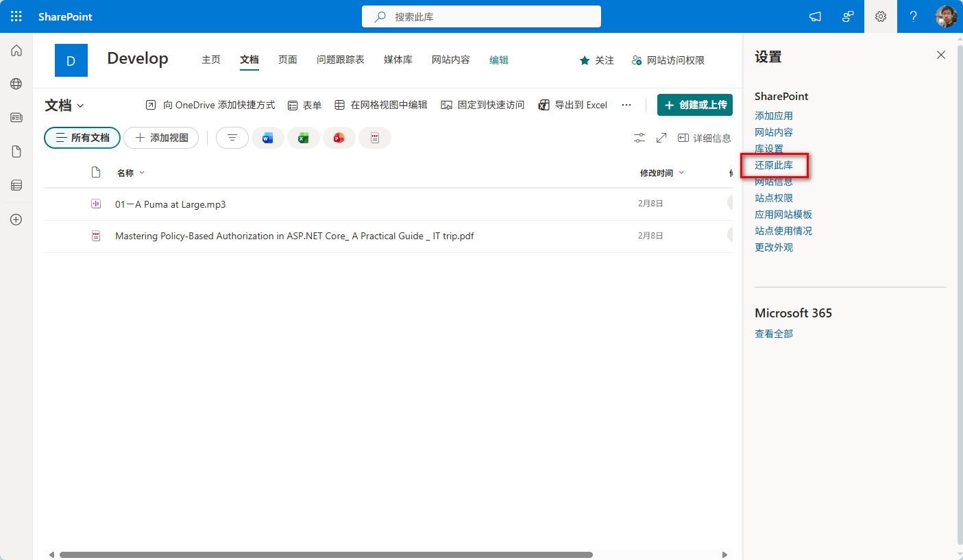Viewport: 963px width, 560px height.
Task: Click 在网格视图中编辑
Action: tap(380, 105)
